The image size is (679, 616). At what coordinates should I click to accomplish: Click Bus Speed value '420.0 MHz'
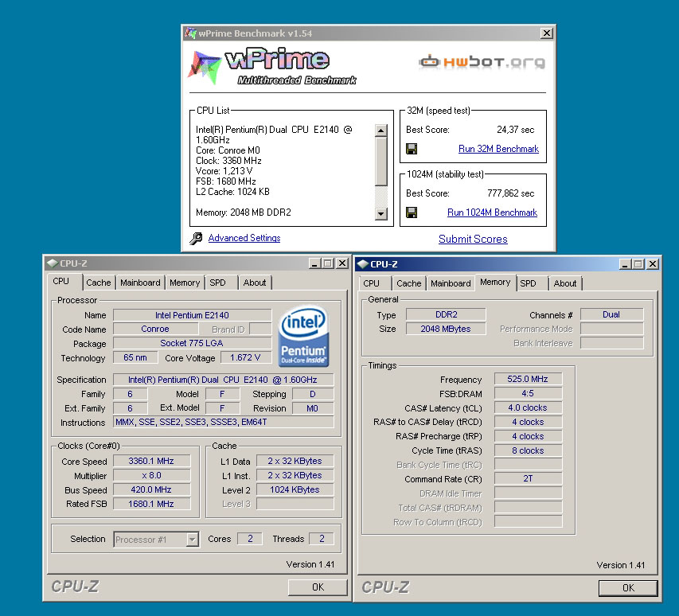point(151,489)
